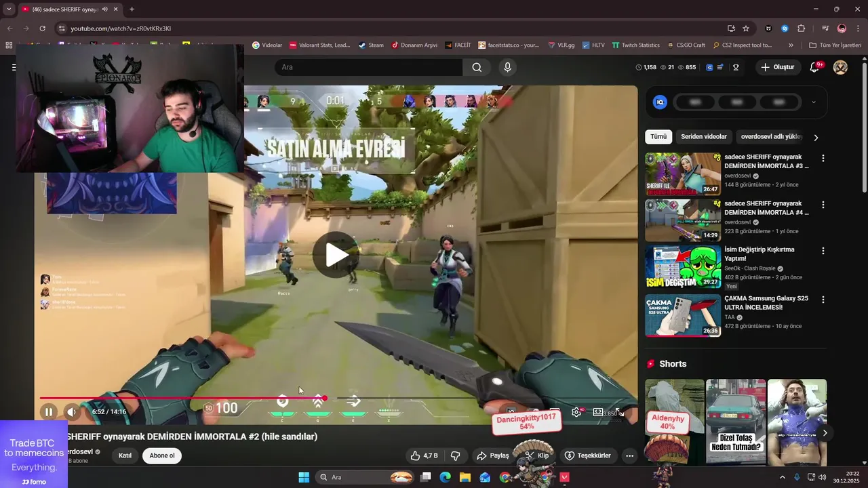
Task: Open the Twitch Statistics bookmark
Action: (635, 45)
